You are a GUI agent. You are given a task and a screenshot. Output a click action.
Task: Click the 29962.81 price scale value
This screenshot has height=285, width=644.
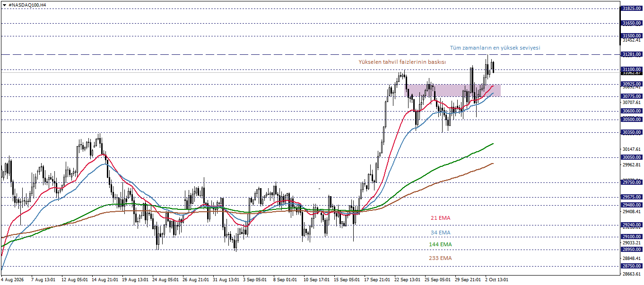[x=631, y=164]
